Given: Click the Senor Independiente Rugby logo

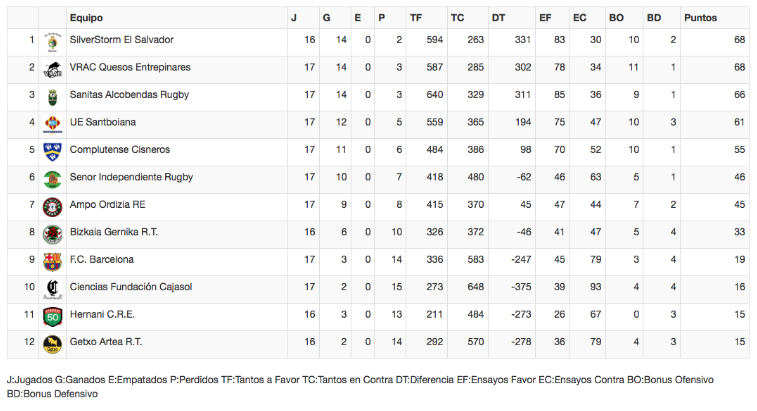Looking at the screenshot, I should click(x=53, y=180).
